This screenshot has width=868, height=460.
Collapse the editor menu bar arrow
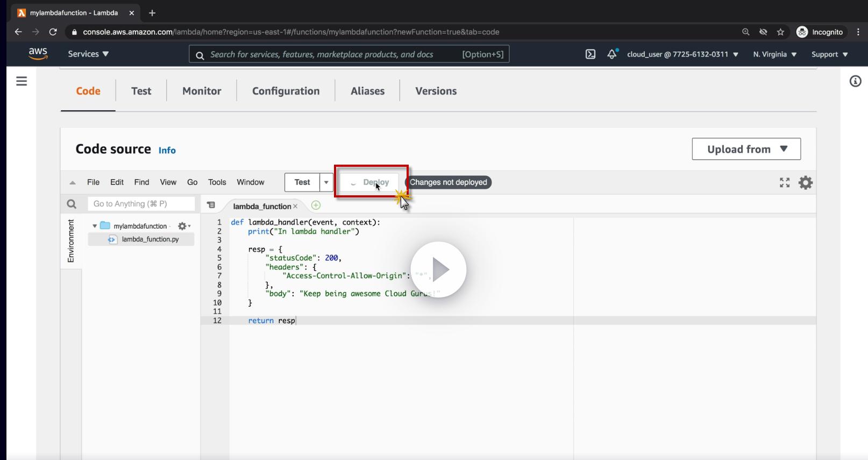pyautogui.click(x=73, y=183)
